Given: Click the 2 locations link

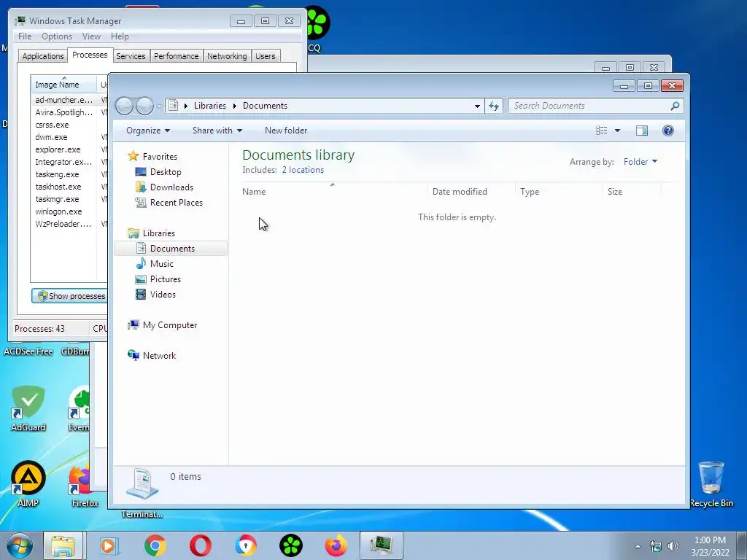Looking at the screenshot, I should [303, 170].
